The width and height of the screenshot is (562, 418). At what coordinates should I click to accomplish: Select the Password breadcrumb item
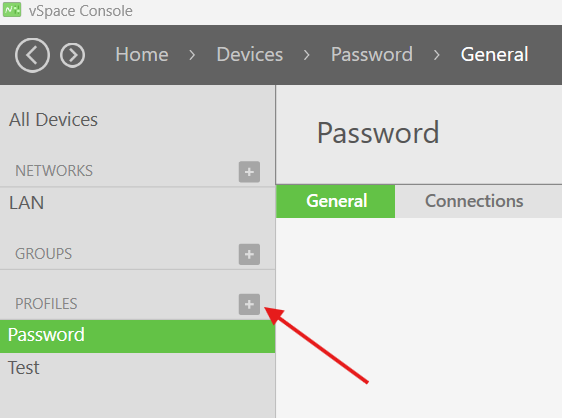click(372, 54)
